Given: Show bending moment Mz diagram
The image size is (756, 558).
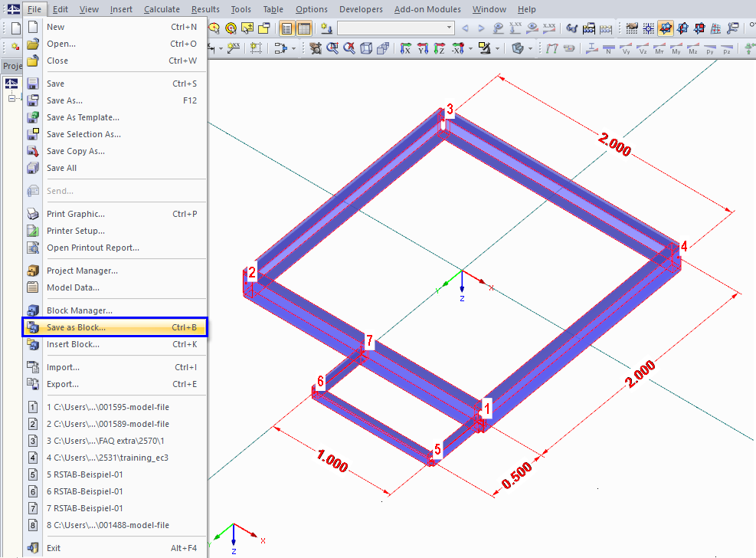Looking at the screenshot, I should pyautogui.click(x=693, y=48).
